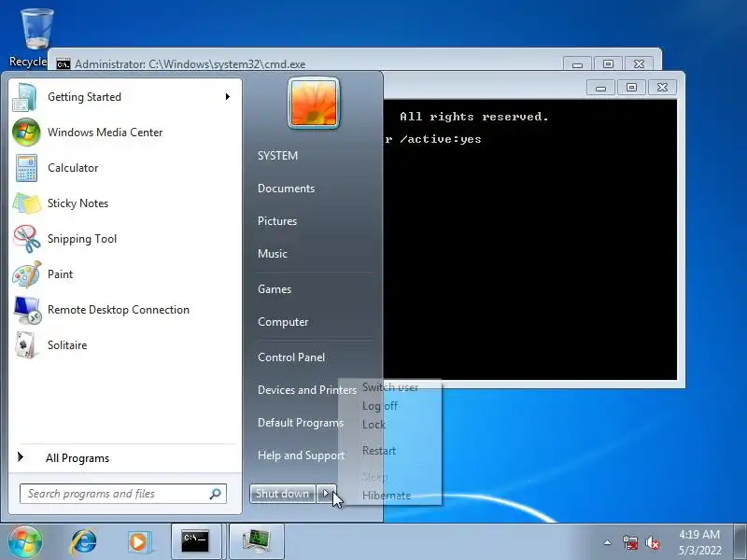
Task: Open muted volume tray icon
Action: pyautogui.click(x=653, y=542)
